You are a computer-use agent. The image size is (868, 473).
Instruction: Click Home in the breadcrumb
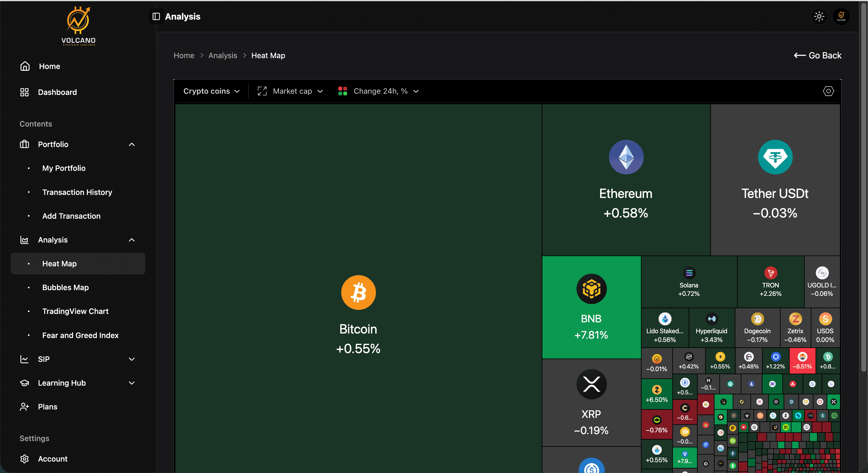coord(184,56)
